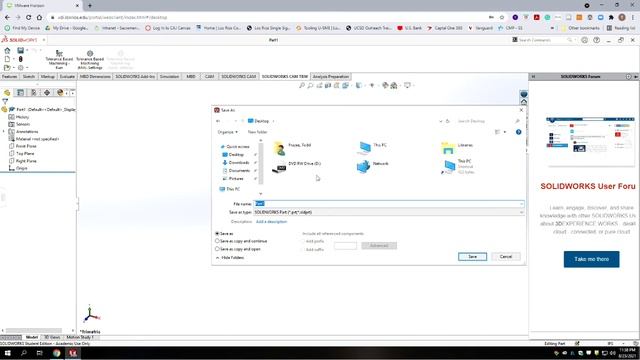Collapse the folders with Hide Folders
Screen dimensions: 640x360
point(230,258)
